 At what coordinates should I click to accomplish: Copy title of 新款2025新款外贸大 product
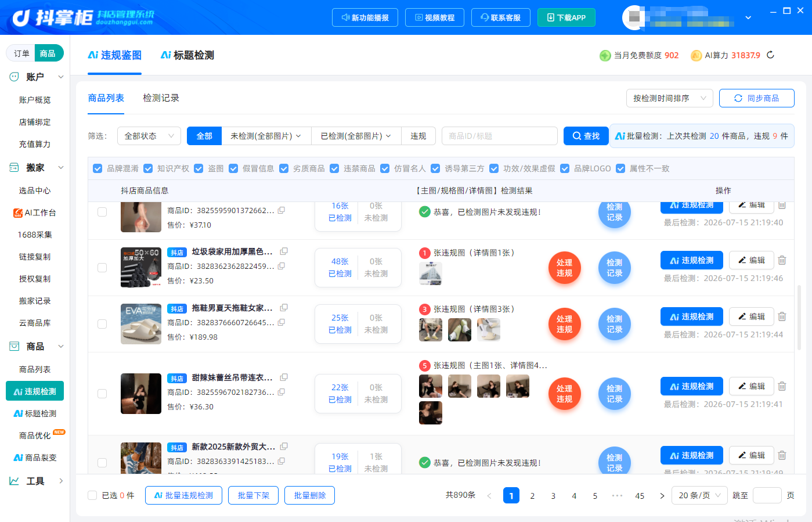click(x=284, y=447)
